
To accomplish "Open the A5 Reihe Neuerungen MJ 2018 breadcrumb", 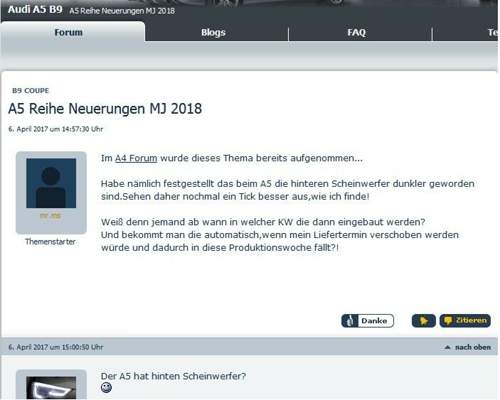I will click(x=122, y=11).
